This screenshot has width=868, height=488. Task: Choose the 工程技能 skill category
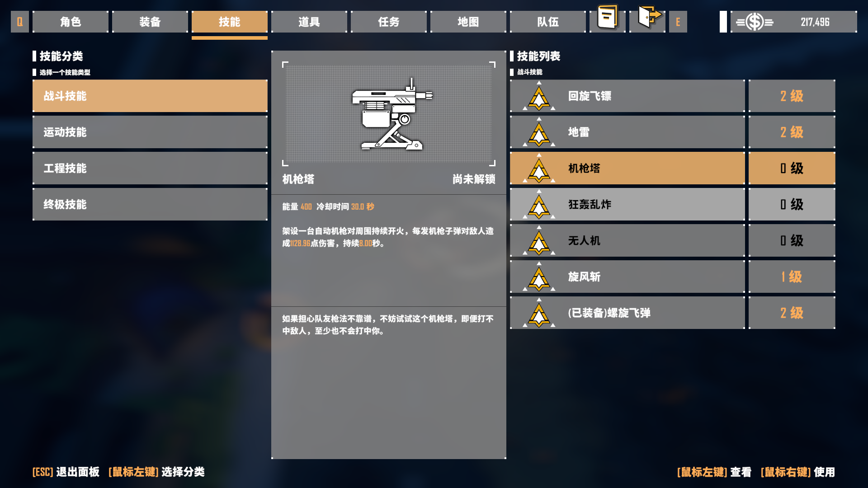click(x=150, y=168)
